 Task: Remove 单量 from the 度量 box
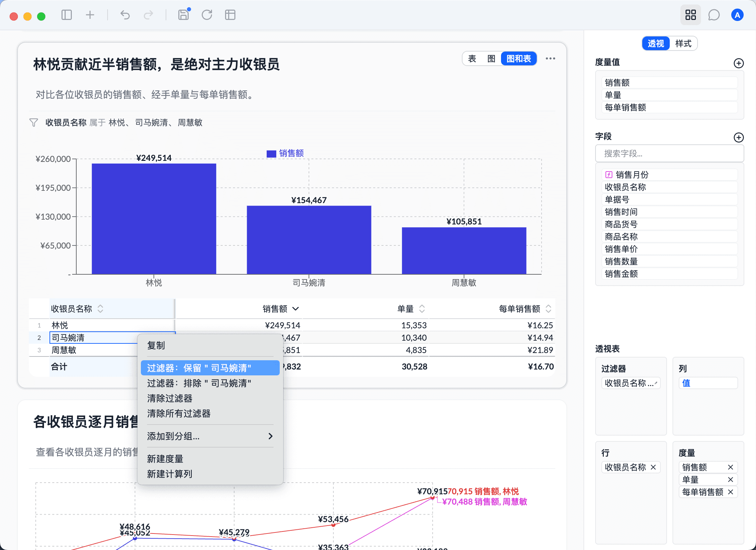point(731,480)
